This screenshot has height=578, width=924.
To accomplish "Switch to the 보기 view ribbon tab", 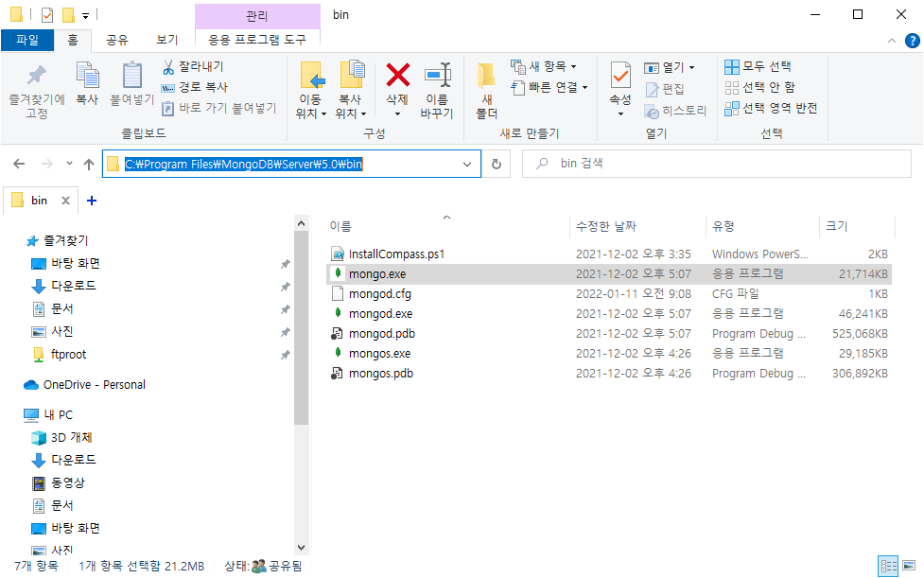I will click(166, 40).
